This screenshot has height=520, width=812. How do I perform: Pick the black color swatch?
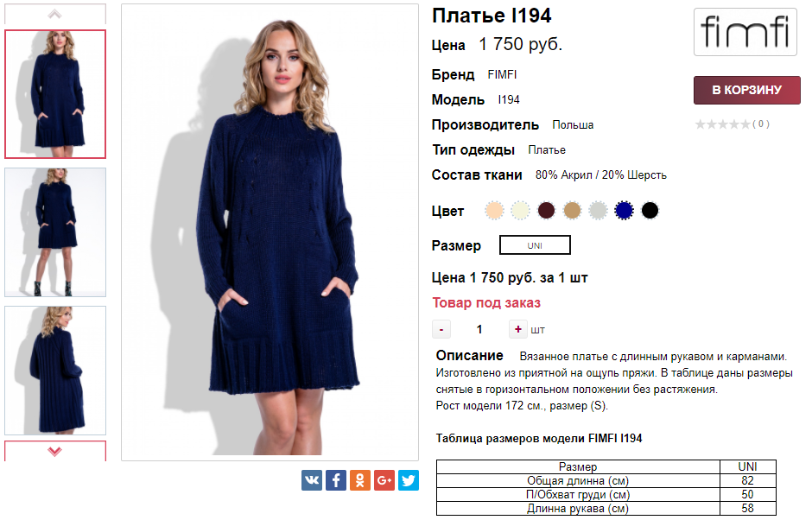click(650, 210)
